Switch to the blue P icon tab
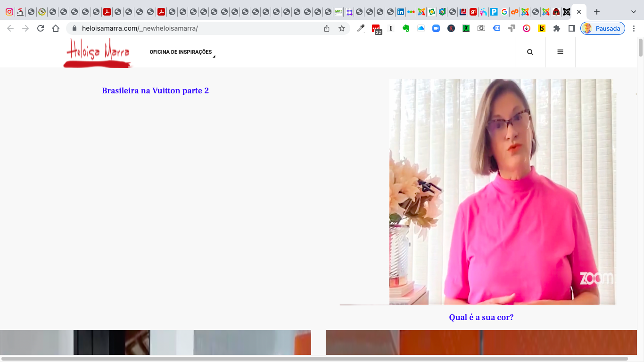The width and height of the screenshot is (644, 362). (494, 12)
